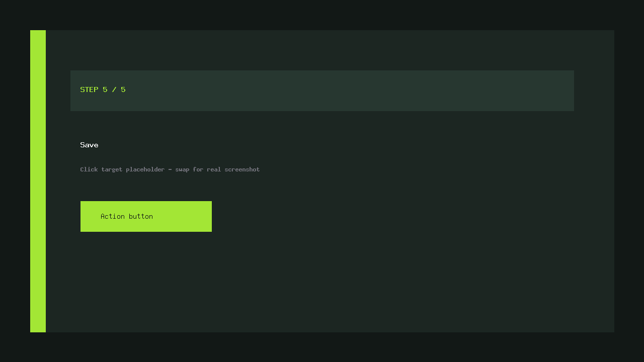Image resolution: width=644 pixels, height=362 pixels.
Task: Click the placeholder description text
Action: 170,169
